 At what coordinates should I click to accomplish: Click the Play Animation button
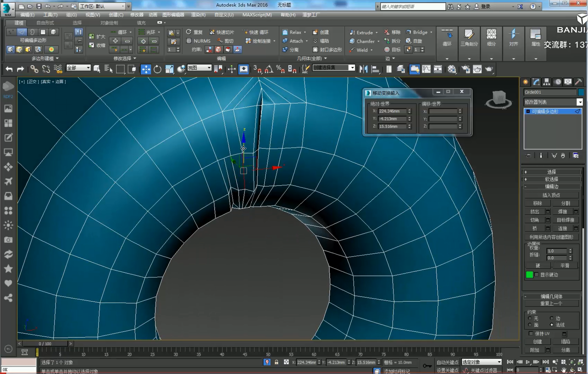[x=528, y=362]
